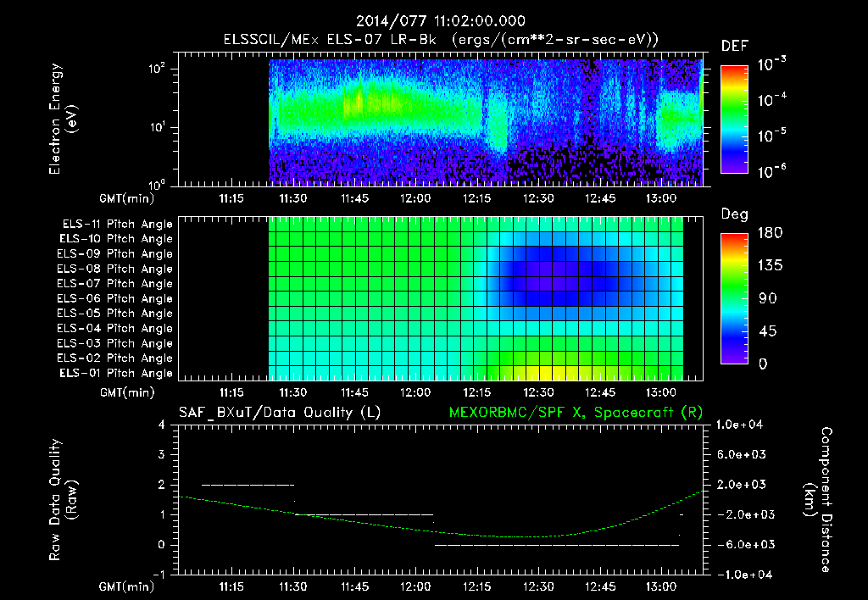The image size is (868, 600).
Task: Click the data quality level 1 line segment
Action: [364, 514]
